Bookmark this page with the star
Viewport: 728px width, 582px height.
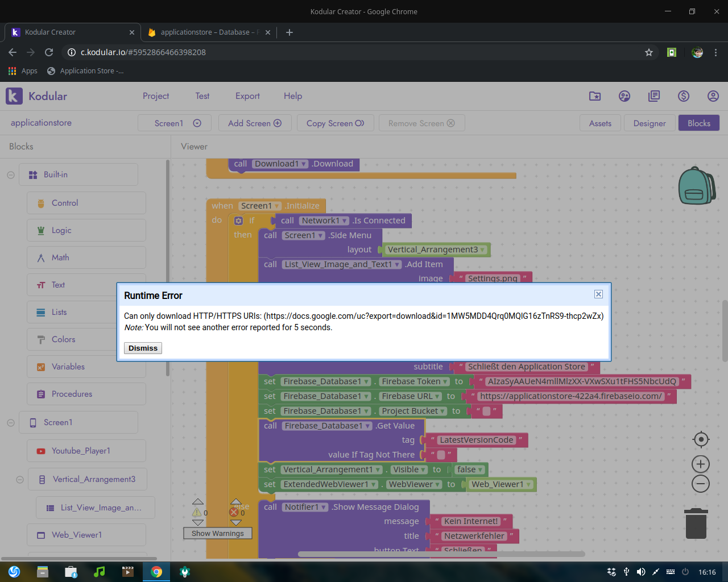pyautogui.click(x=649, y=52)
